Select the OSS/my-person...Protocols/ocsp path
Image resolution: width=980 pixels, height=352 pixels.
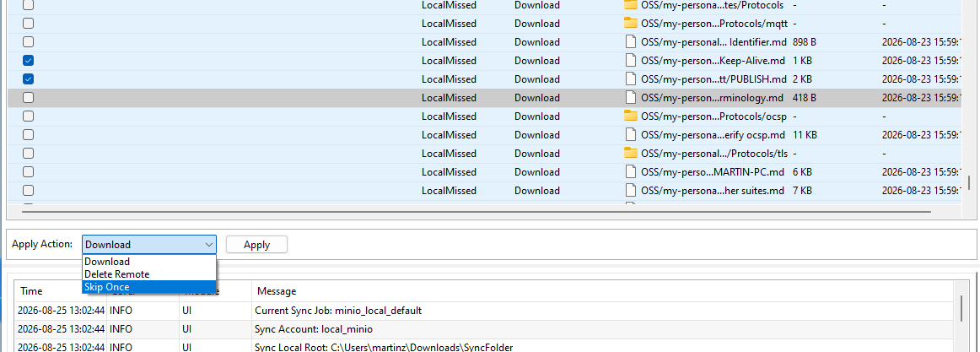[x=713, y=116]
